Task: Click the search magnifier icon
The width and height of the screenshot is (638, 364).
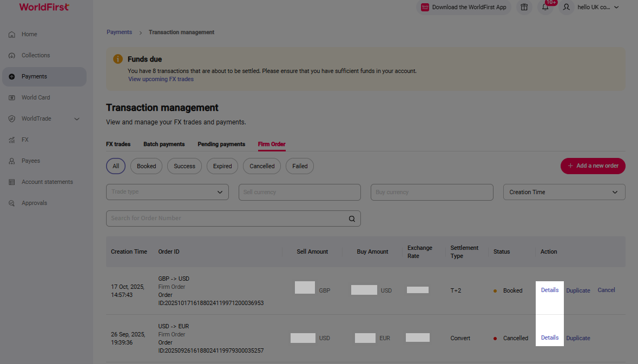Action: pyautogui.click(x=352, y=219)
